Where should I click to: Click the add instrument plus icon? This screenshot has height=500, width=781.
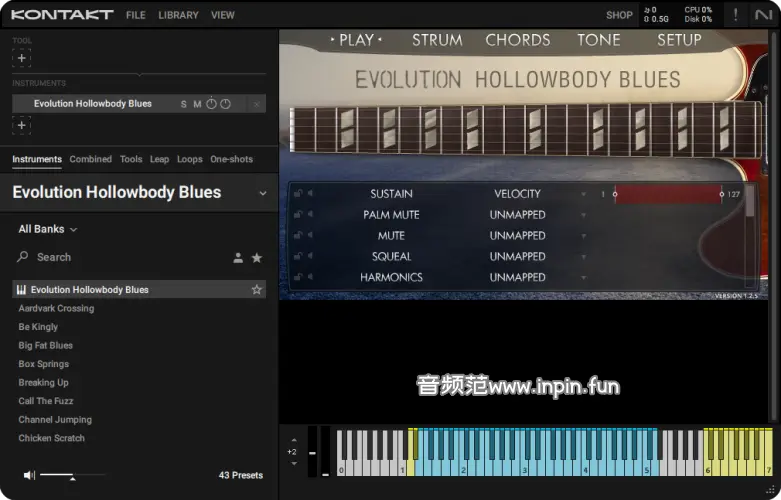[22, 125]
